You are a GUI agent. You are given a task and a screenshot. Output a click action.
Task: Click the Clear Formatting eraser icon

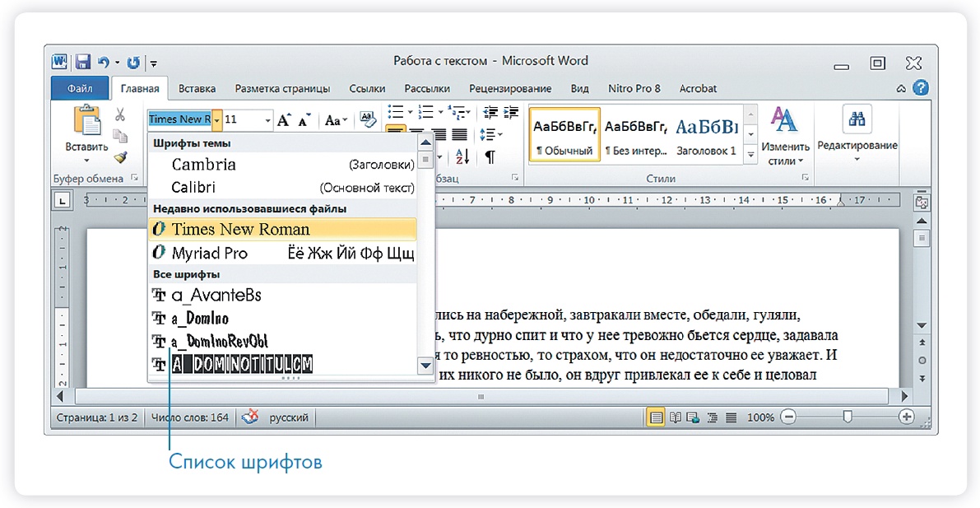368,120
